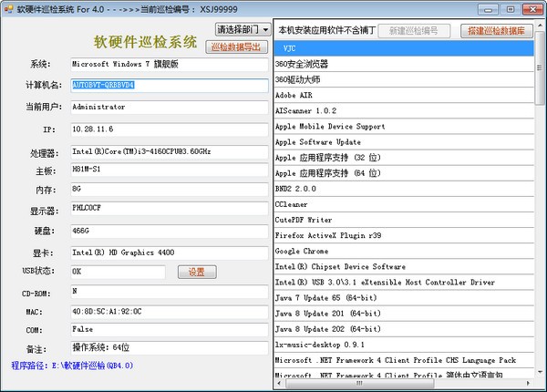The height and width of the screenshot is (392, 547).
Task: Select 360驱动大师 in the software list
Action: (404, 80)
